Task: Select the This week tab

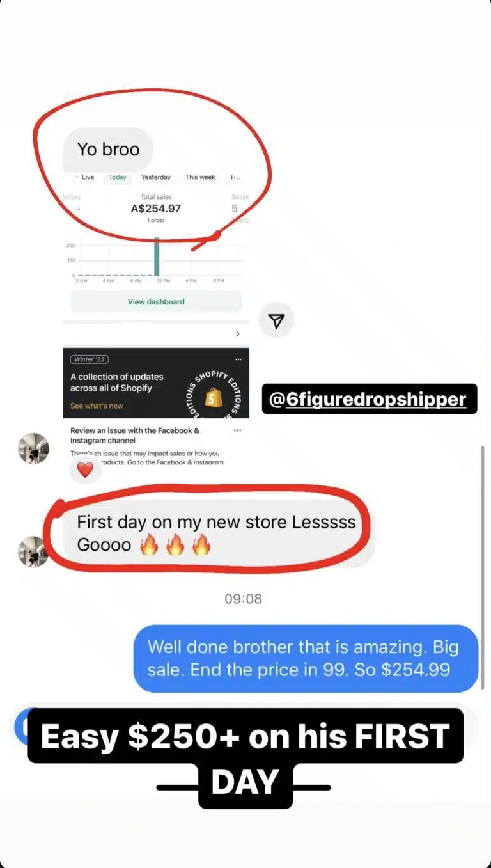Action: pos(200,177)
